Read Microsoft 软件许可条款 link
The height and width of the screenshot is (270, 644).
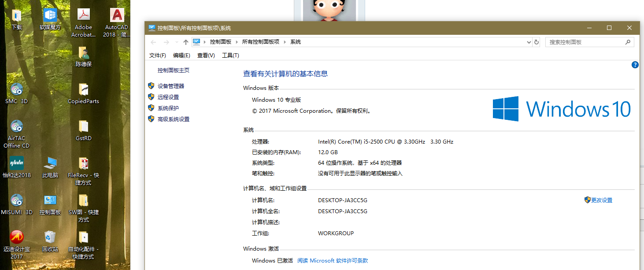point(333,261)
